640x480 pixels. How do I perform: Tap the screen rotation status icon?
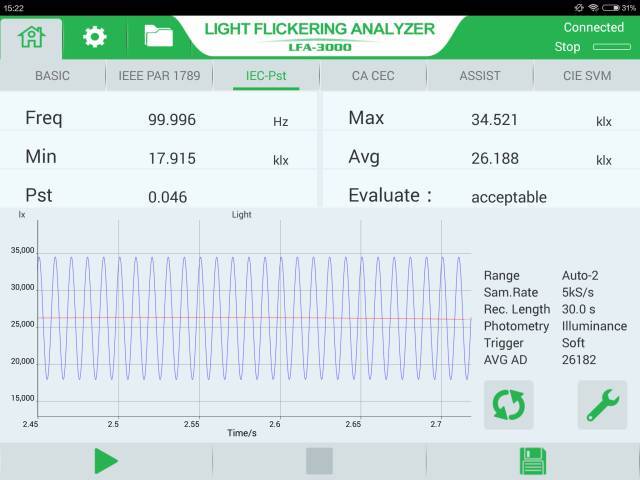click(579, 7)
